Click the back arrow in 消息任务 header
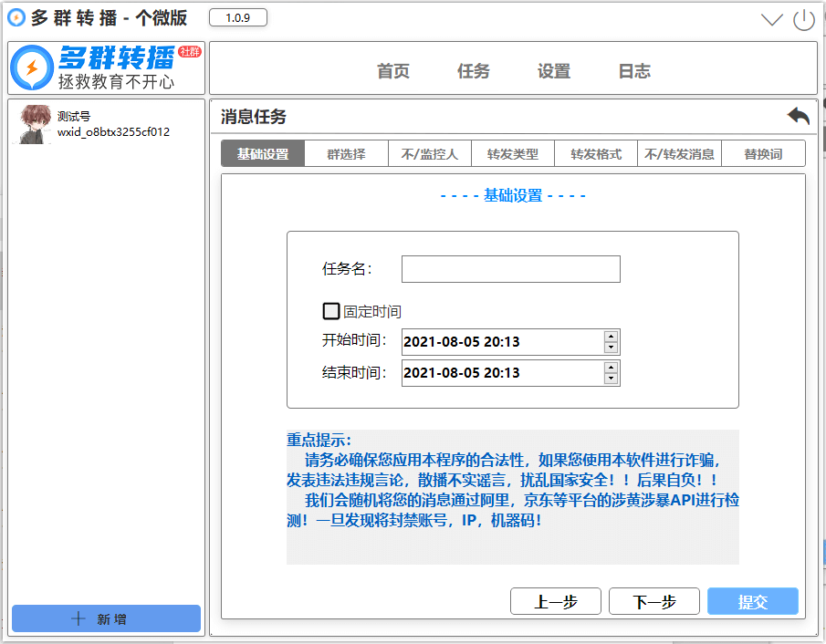 coord(798,116)
